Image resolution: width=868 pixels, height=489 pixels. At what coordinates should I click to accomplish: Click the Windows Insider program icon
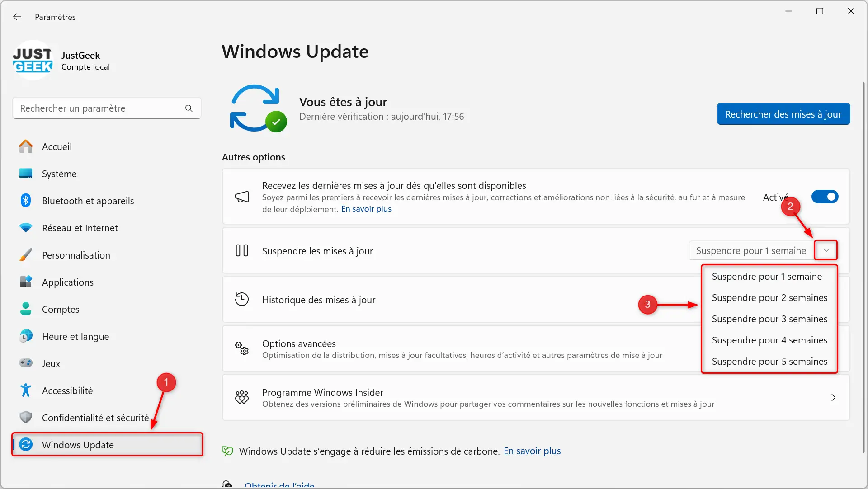(242, 397)
